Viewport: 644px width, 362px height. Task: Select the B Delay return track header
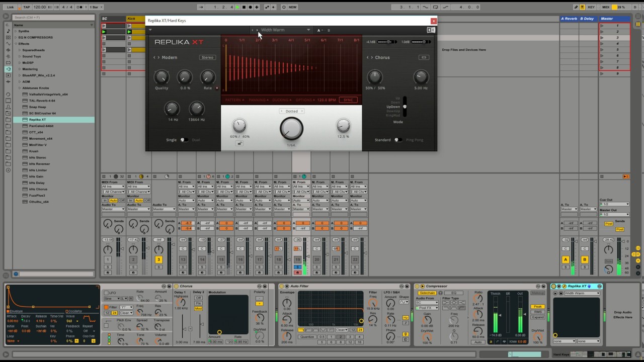click(x=587, y=19)
